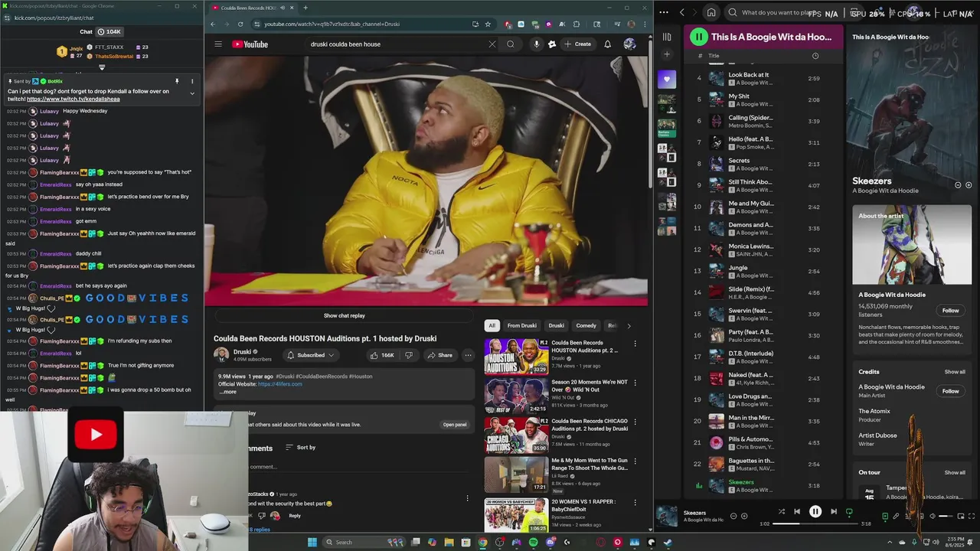Open the 20 WOMEN VS 1 RAPPER video thumbnail
Screen dimensions: 980x551
pyautogui.click(x=516, y=515)
